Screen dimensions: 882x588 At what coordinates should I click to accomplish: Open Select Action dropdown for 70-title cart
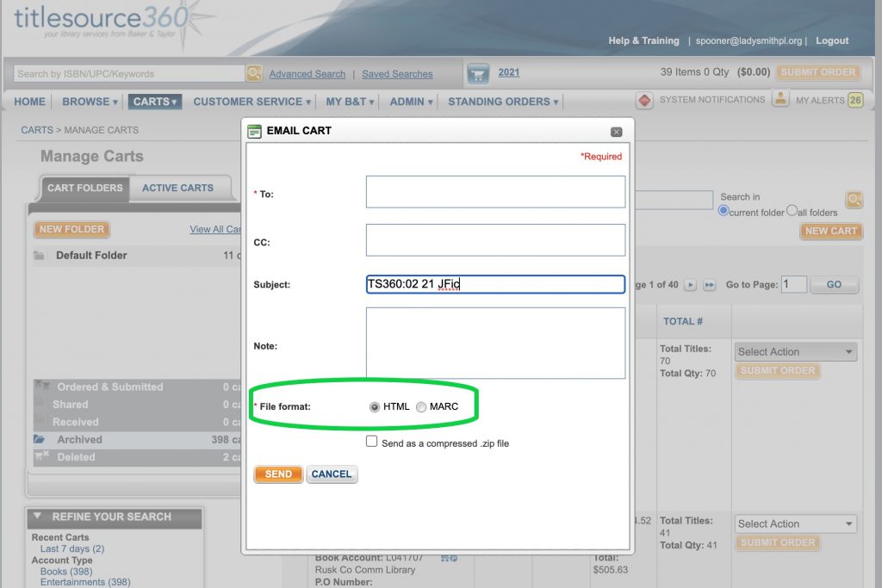795,352
